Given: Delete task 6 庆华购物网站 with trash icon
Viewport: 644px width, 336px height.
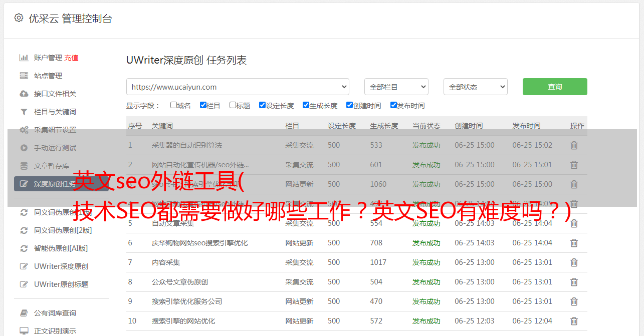Looking at the screenshot, I should point(574,243).
